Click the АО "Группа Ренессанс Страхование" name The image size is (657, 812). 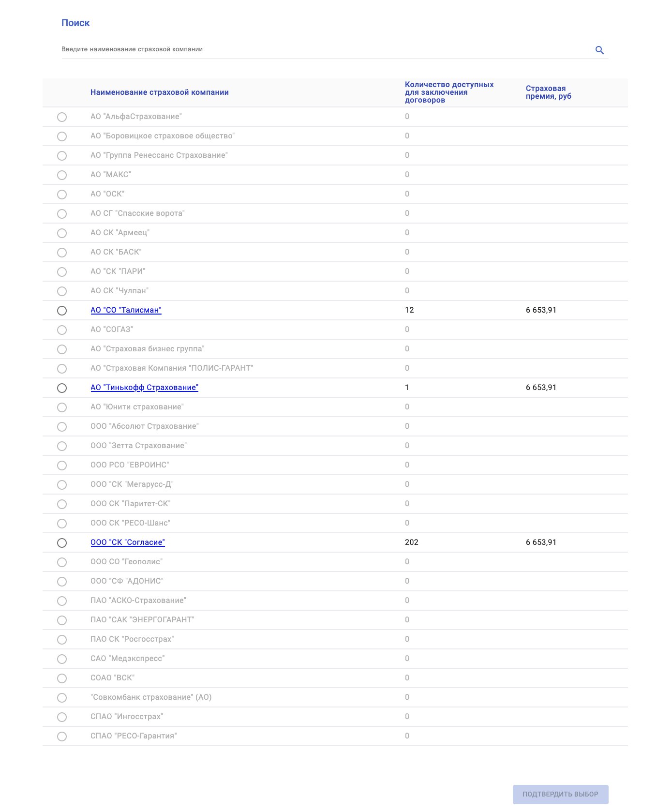159,155
